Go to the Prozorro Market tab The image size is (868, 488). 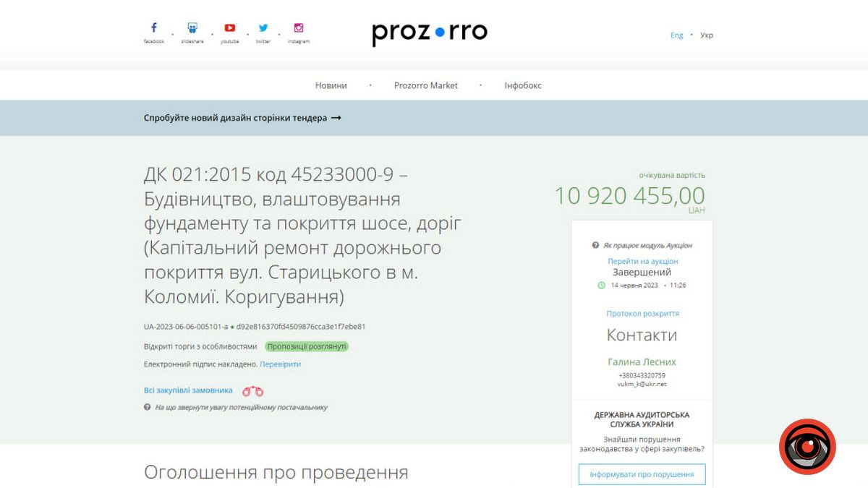coord(425,85)
